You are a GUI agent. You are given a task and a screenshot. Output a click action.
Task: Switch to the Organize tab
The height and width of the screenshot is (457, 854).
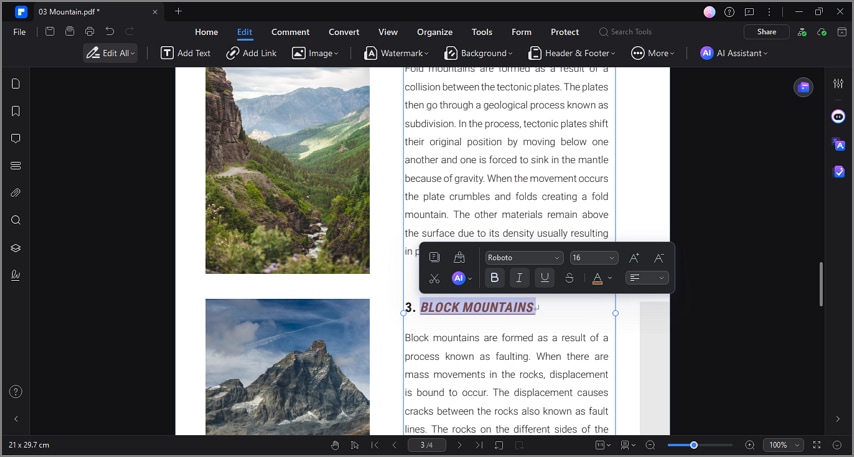tap(435, 32)
